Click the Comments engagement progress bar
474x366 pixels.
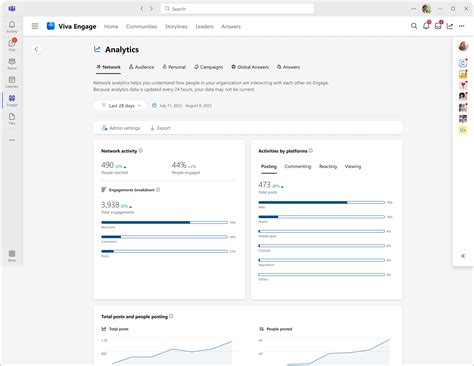pyautogui.click(x=164, y=237)
